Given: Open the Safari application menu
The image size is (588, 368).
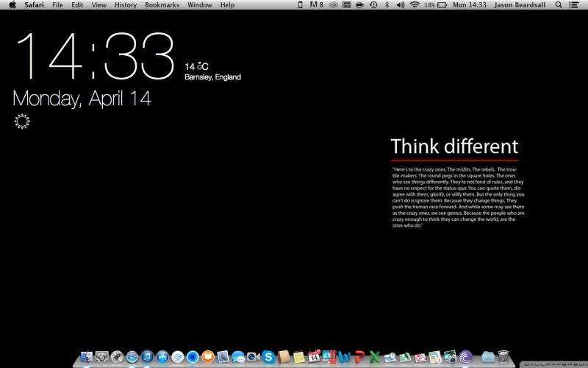Looking at the screenshot, I should click(34, 5).
